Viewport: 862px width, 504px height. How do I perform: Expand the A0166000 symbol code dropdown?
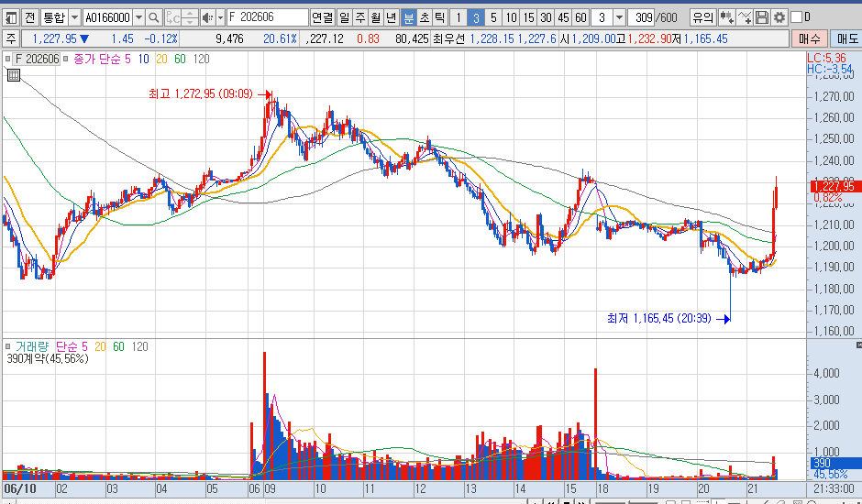click(x=139, y=17)
